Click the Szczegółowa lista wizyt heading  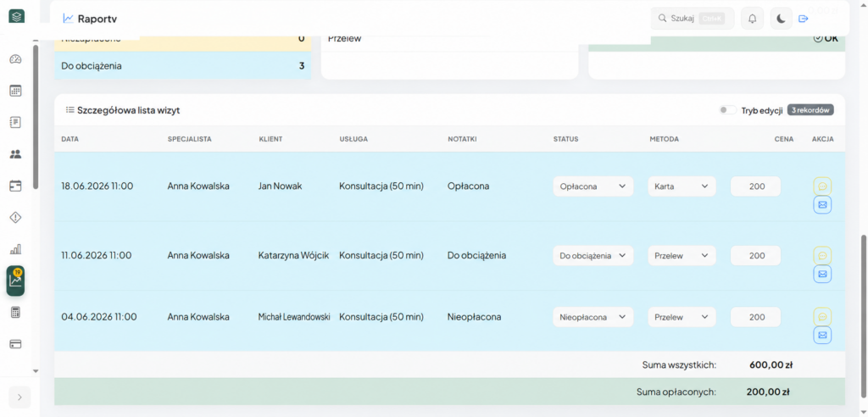pyautogui.click(x=129, y=110)
